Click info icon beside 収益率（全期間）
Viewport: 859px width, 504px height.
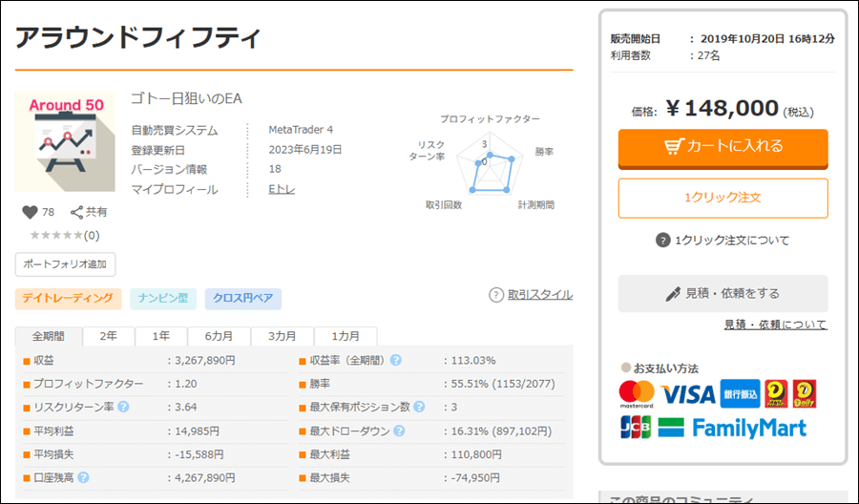pyautogui.click(x=395, y=361)
